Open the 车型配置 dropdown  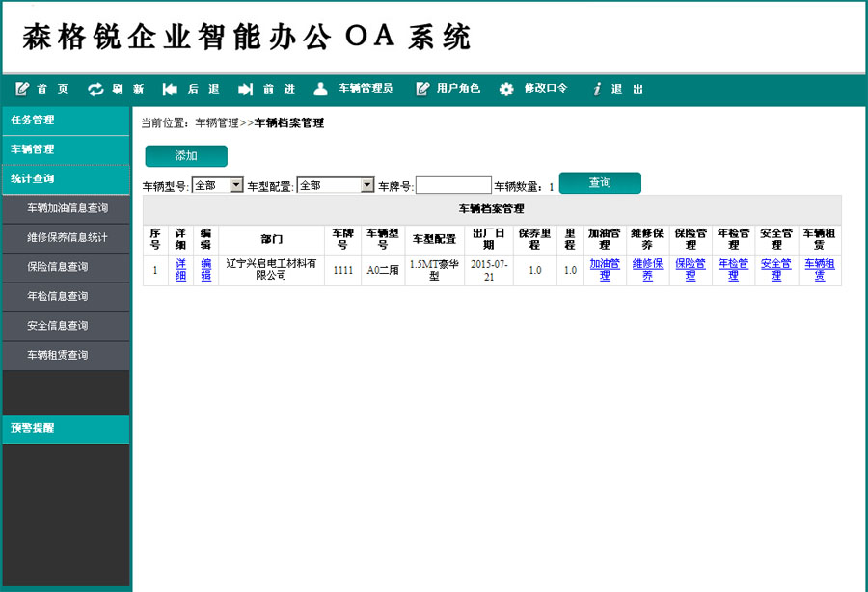point(335,185)
